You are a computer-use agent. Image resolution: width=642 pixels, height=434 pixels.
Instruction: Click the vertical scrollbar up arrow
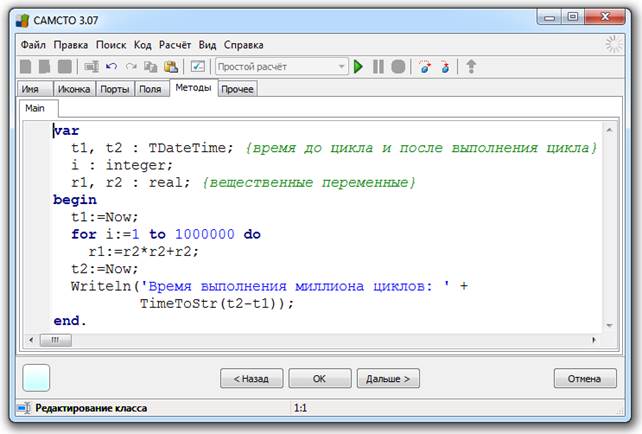[609, 130]
